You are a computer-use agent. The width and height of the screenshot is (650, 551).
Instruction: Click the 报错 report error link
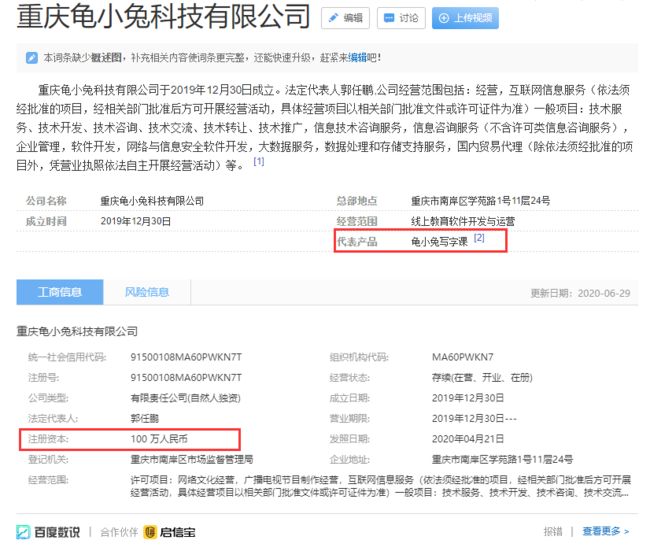click(553, 532)
